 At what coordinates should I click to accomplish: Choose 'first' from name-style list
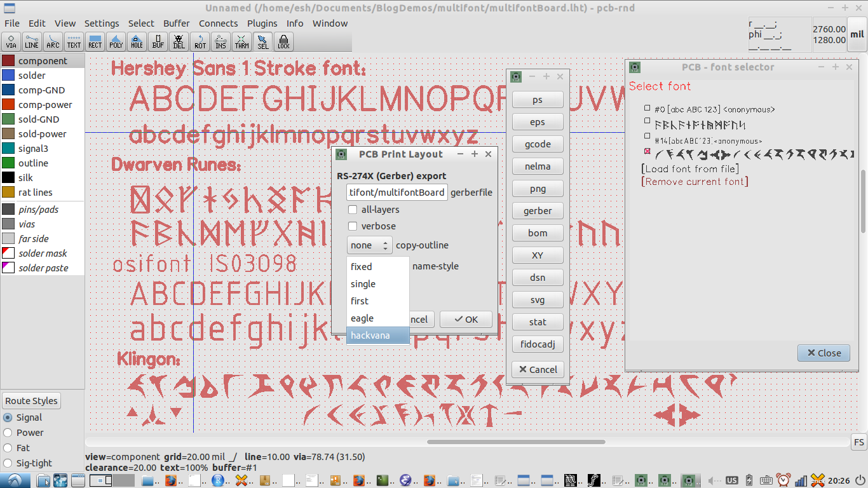pos(378,301)
